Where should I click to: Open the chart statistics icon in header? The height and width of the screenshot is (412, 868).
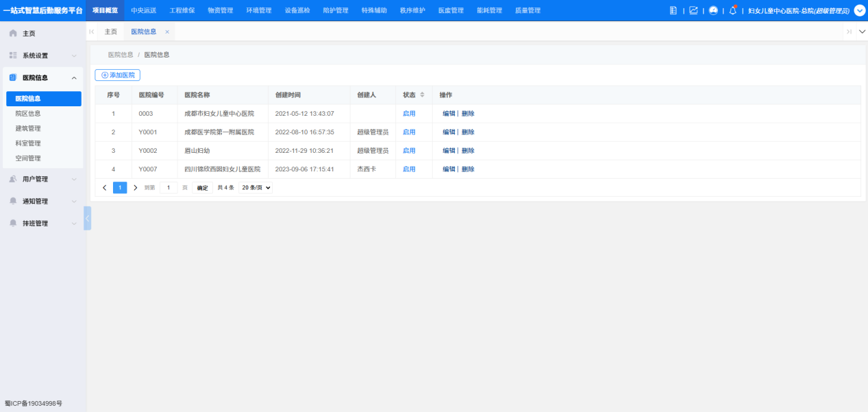(693, 10)
